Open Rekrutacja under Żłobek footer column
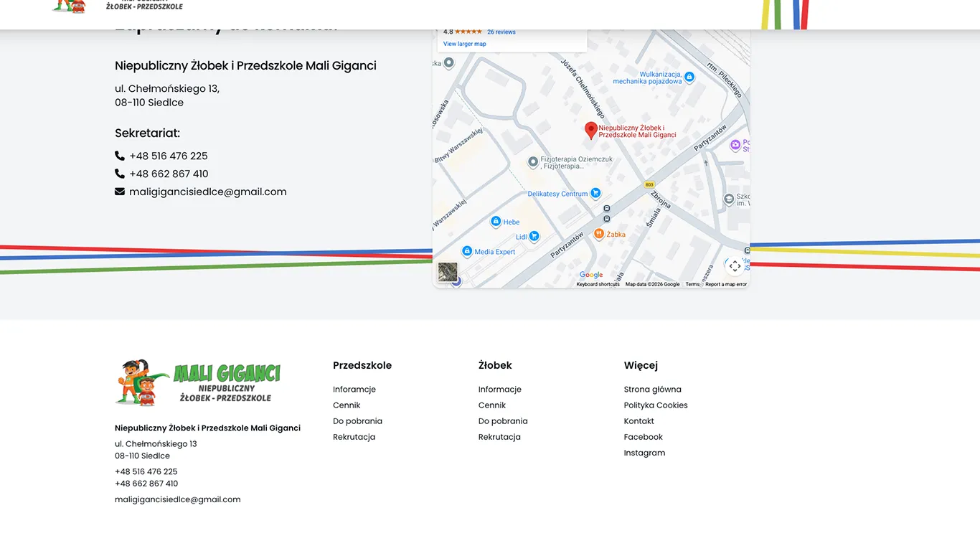This screenshot has width=980, height=551. (499, 437)
